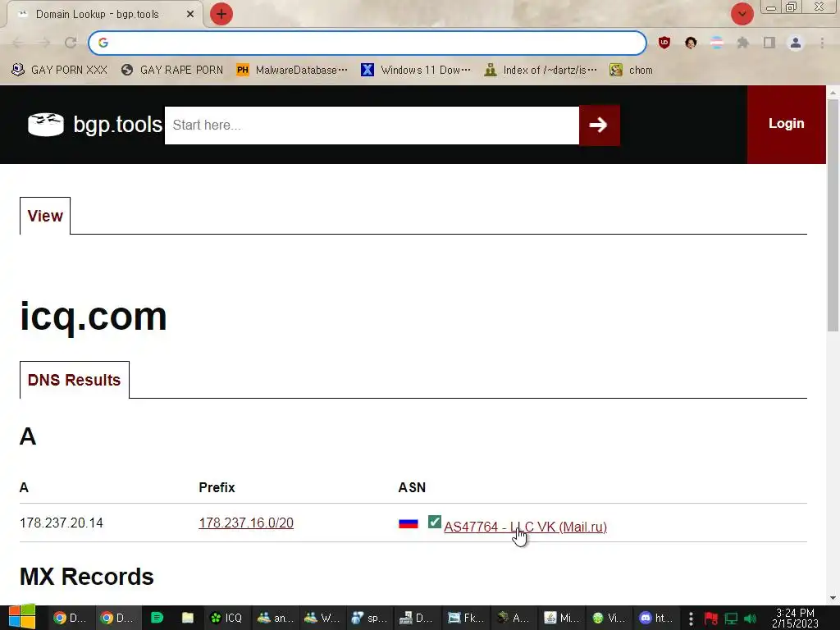
Task: Click the avatar face extension icon
Action: coord(691,43)
